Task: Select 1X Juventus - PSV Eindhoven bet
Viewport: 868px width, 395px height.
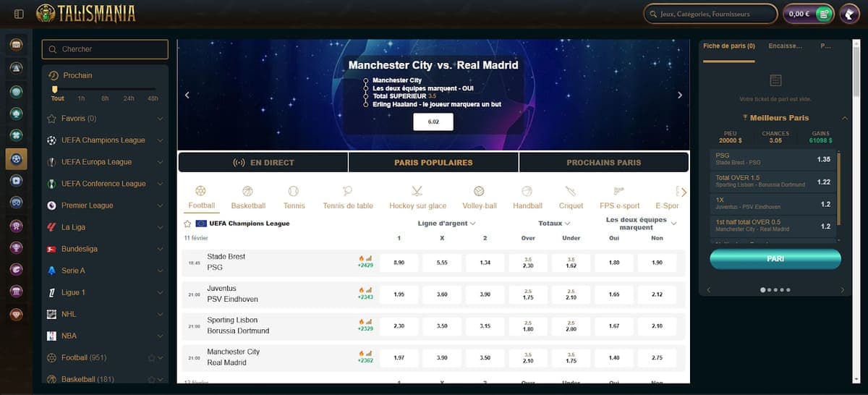Action: [773, 204]
